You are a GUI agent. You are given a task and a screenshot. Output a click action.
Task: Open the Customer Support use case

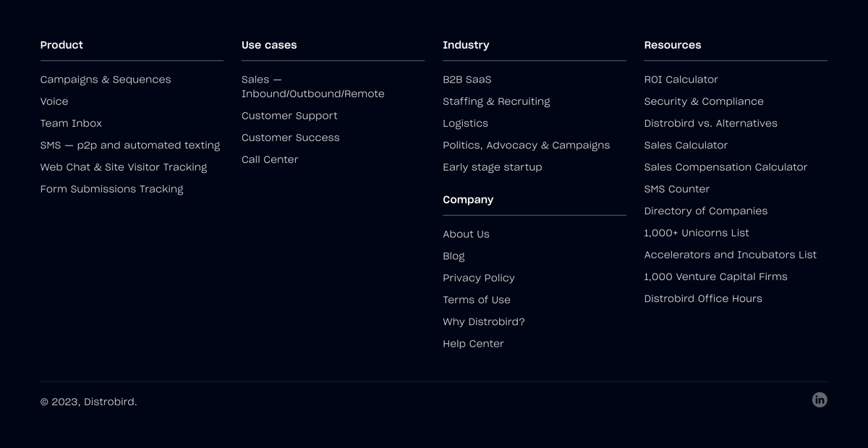click(289, 116)
